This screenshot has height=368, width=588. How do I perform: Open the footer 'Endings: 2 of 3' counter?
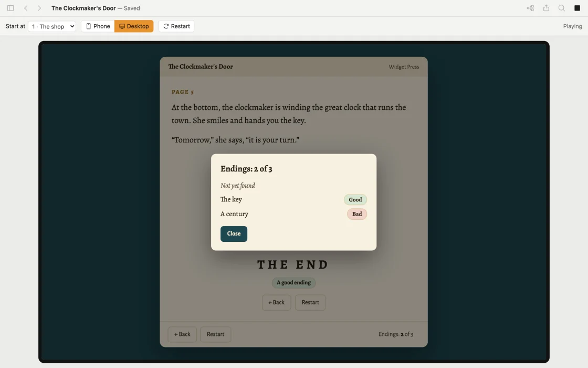pos(396,334)
